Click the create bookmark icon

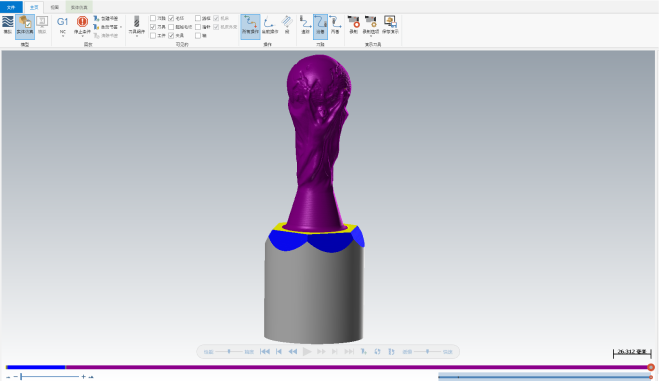pos(96,19)
